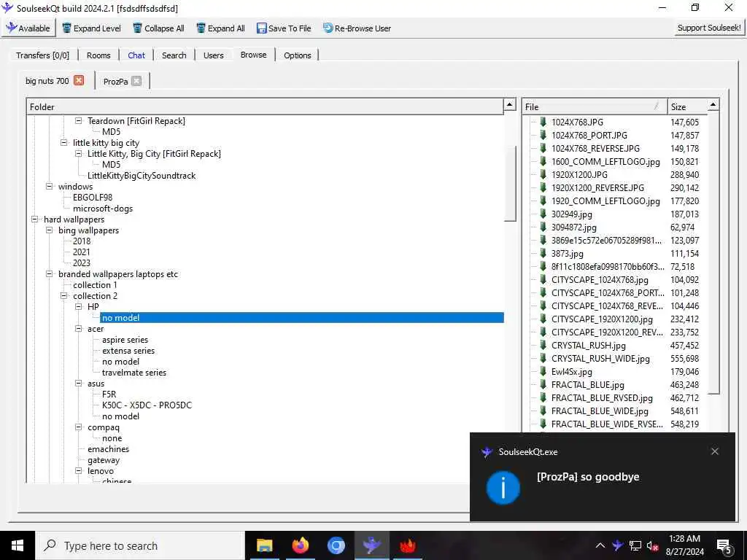Select the aspire series folder

(x=125, y=340)
